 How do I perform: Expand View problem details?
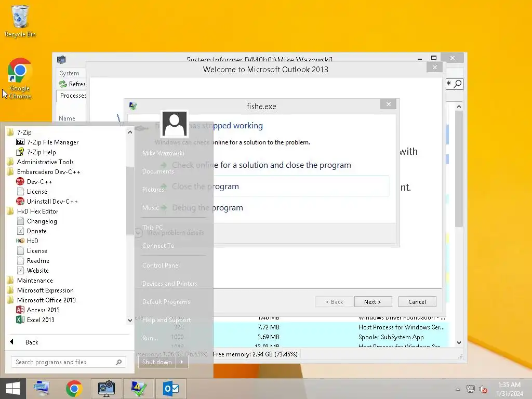click(x=170, y=233)
